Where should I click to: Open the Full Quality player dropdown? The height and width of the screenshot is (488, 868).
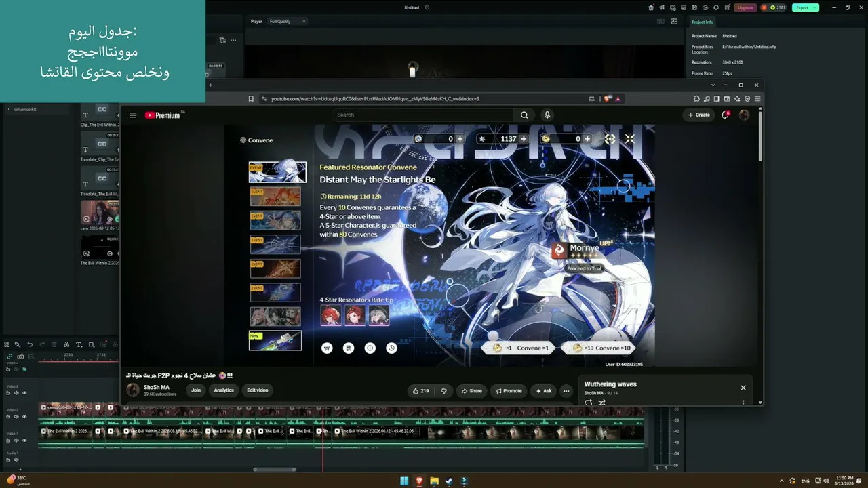point(287,21)
